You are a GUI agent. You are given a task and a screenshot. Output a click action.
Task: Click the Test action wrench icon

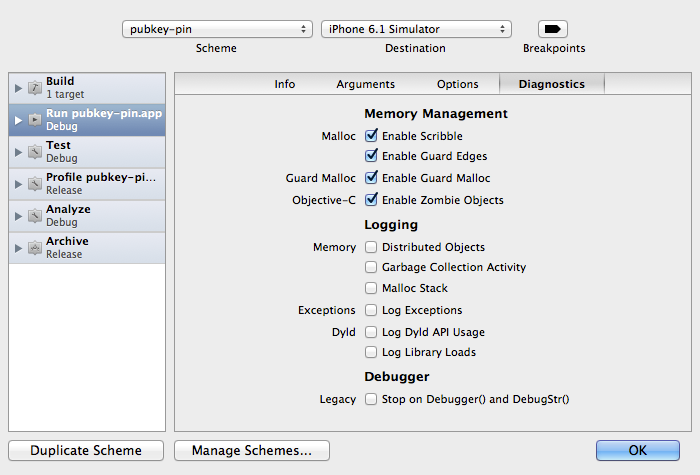tap(34, 152)
